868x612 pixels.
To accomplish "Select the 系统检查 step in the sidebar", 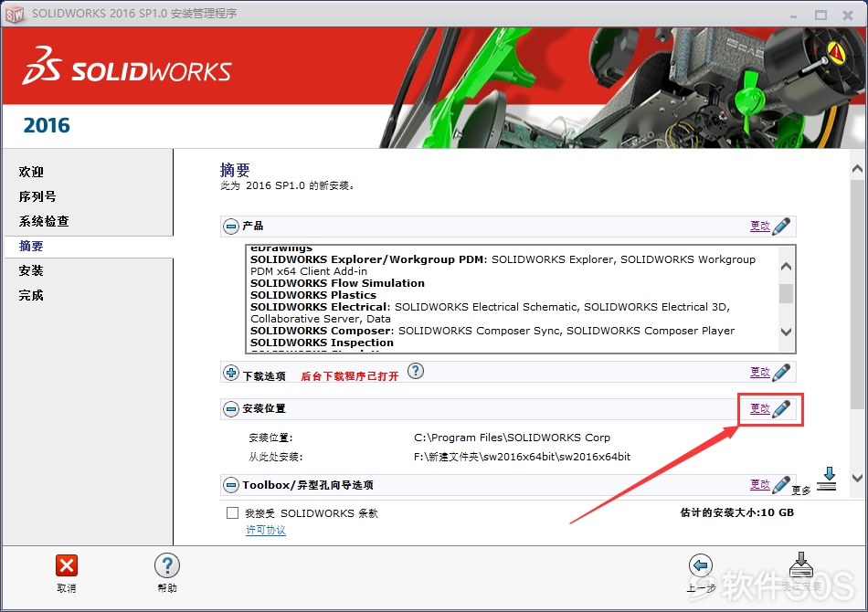I will (x=44, y=221).
